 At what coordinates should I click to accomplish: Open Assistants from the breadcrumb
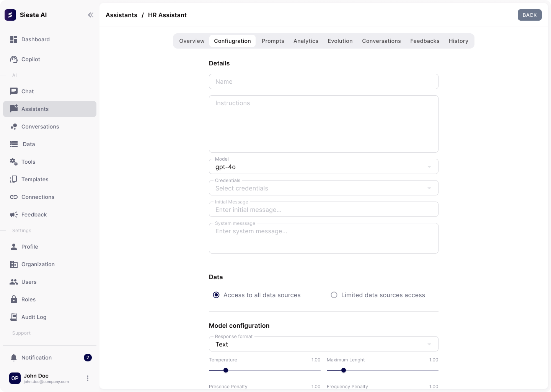(121, 15)
